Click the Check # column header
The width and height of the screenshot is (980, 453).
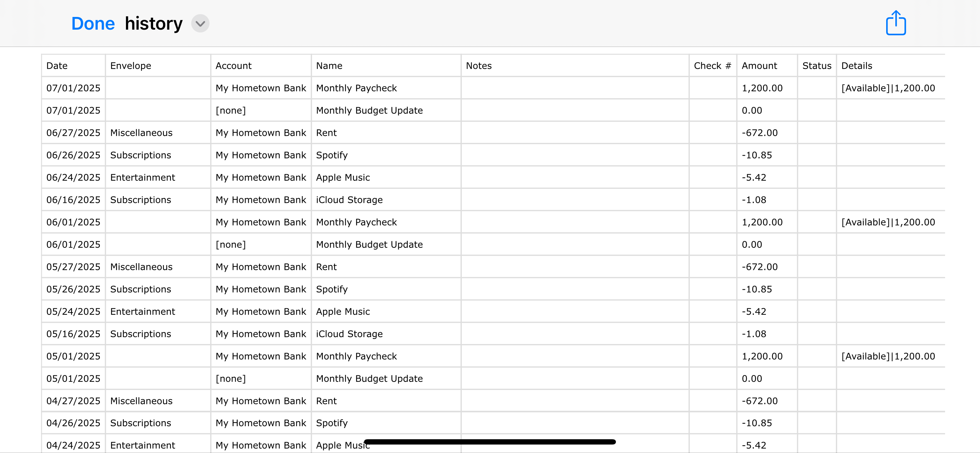(x=713, y=66)
